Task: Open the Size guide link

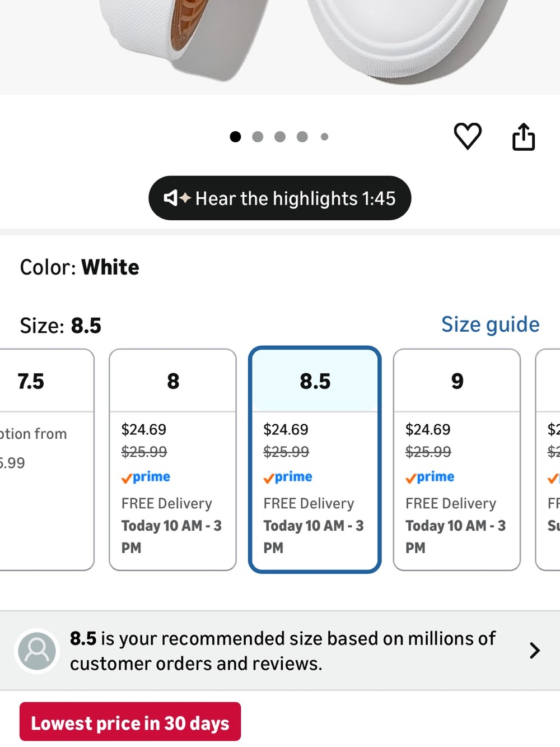Action: coord(490,324)
